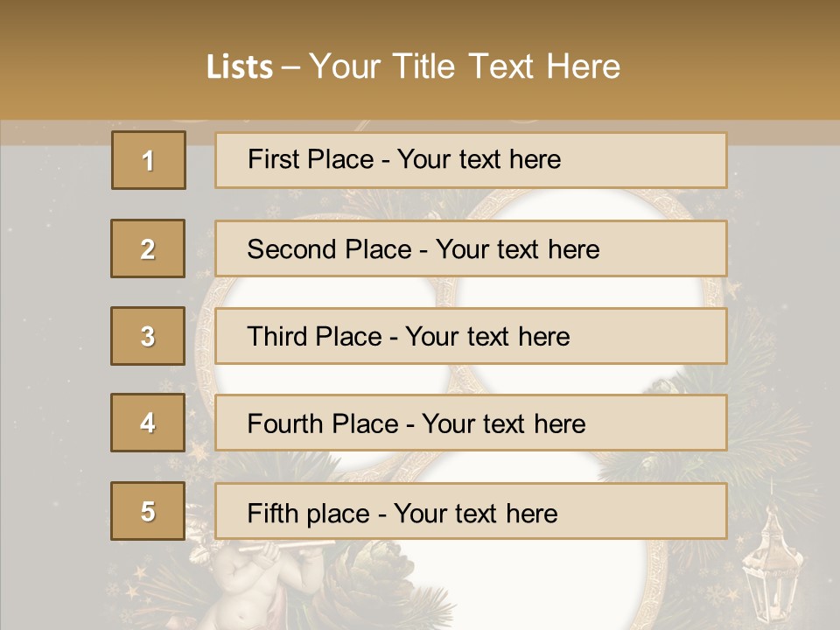This screenshot has width=840, height=630.
Task: Click the number 5 box
Action: pos(148,511)
